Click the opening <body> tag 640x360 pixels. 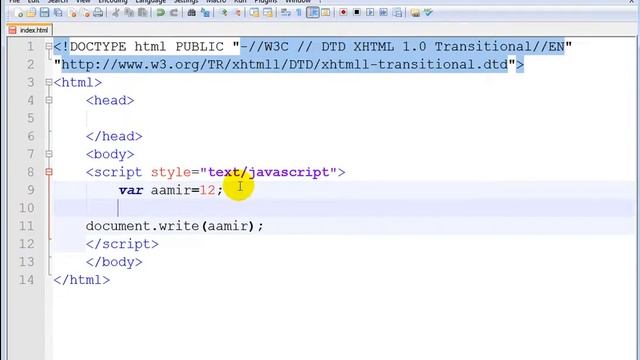[x=110, y=154]
